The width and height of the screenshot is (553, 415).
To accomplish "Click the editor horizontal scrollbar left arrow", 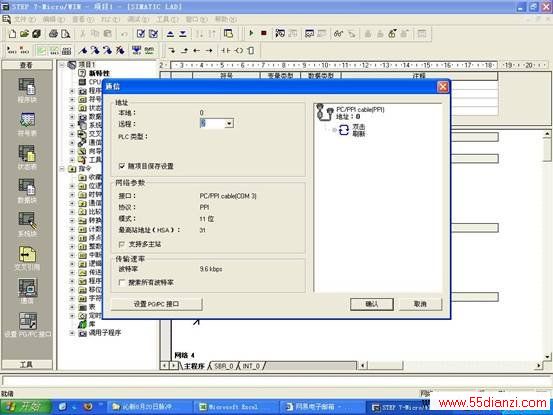I will (362, 366).
